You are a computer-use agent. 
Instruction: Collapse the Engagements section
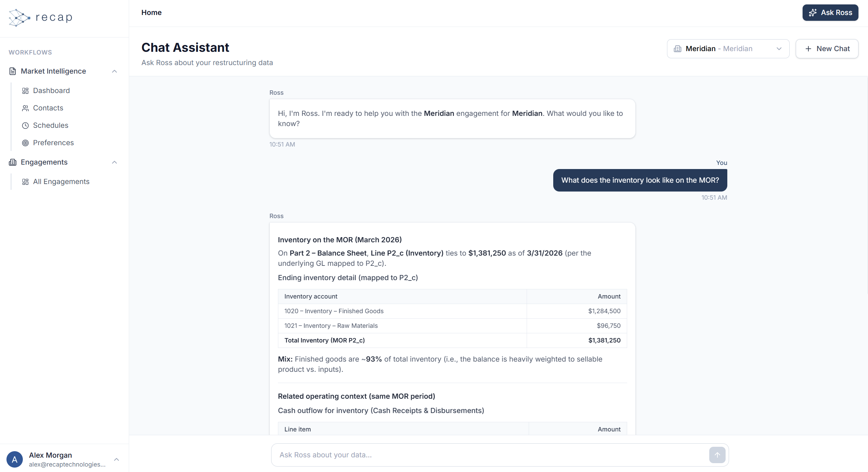(114, 162)
